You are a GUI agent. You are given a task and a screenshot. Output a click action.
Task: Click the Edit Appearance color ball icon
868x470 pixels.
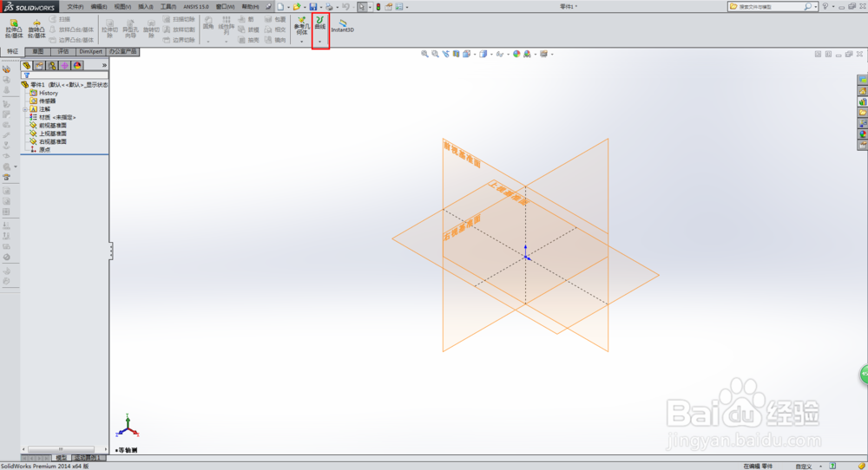tap(516, 54)
